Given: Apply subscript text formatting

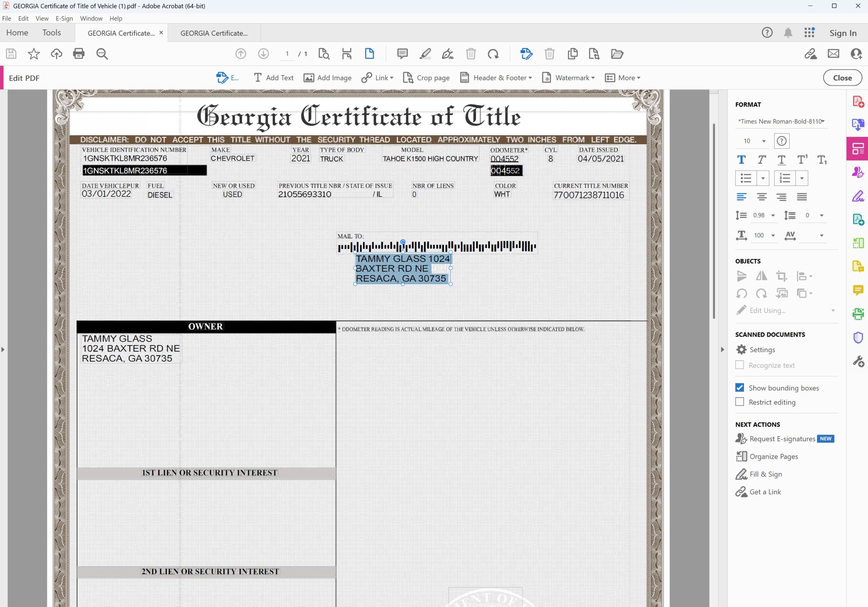Looking at the screenshot, I should point(822,159).
